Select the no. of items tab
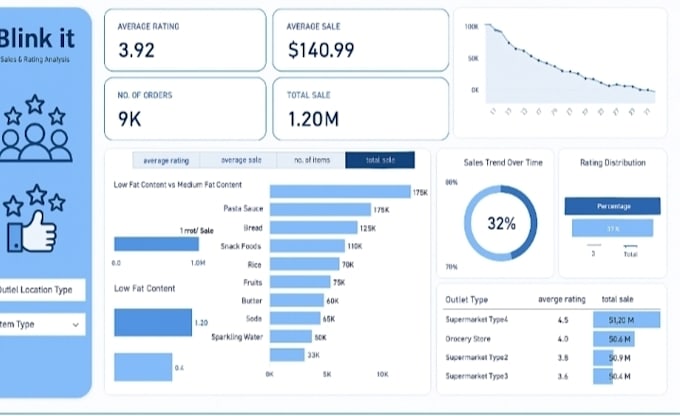The image size is (680, 416). click(x=312, y=160)
